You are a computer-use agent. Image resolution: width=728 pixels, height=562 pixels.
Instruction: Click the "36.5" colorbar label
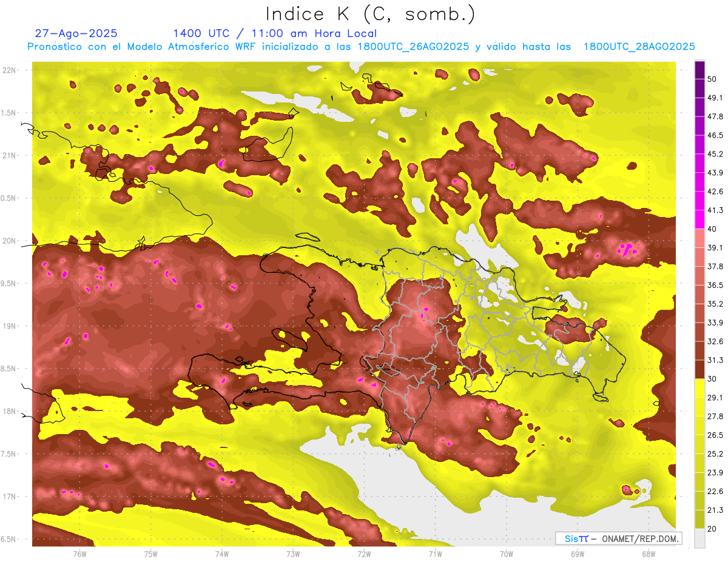(x=715, y=285)
